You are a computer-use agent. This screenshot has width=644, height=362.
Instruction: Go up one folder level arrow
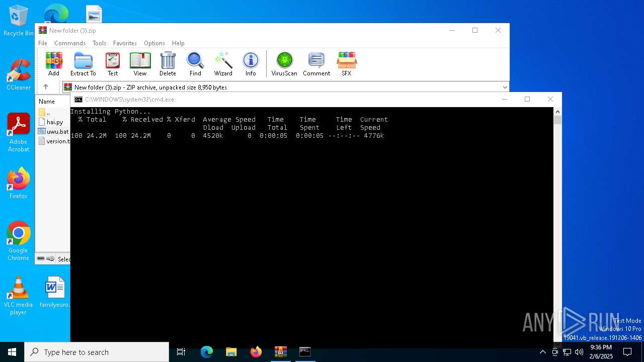tap(46, 87)
